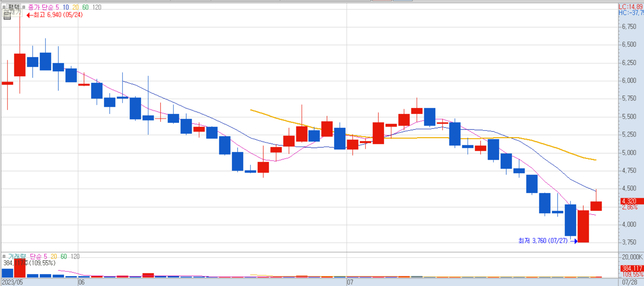Click the square marker before 거래량
The height and width of the screenshot is (286, 644).
4,256
